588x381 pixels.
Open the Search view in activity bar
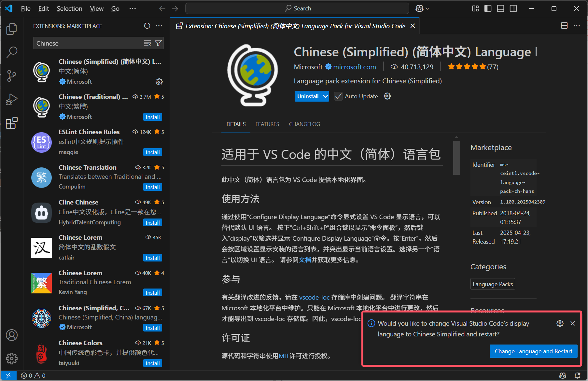[x=12, y=52]
